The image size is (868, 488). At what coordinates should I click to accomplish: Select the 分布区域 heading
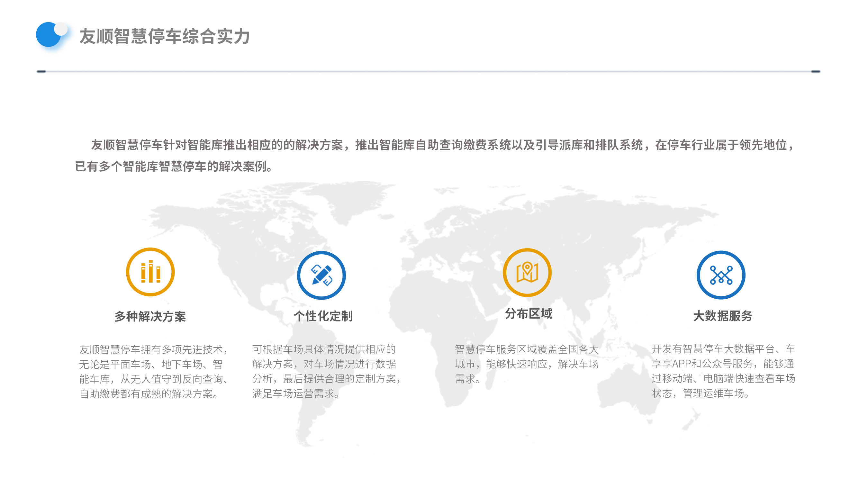click(x=528, y=313)
